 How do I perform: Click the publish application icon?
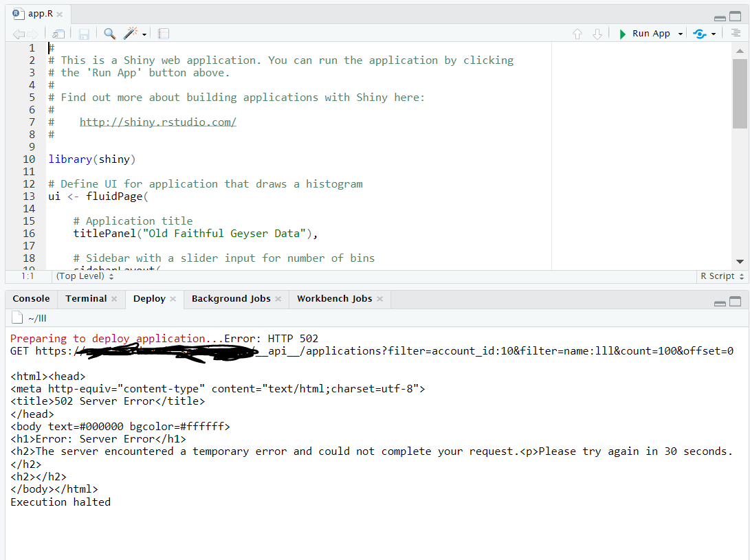pyautogui.click(x=701, y=33)
